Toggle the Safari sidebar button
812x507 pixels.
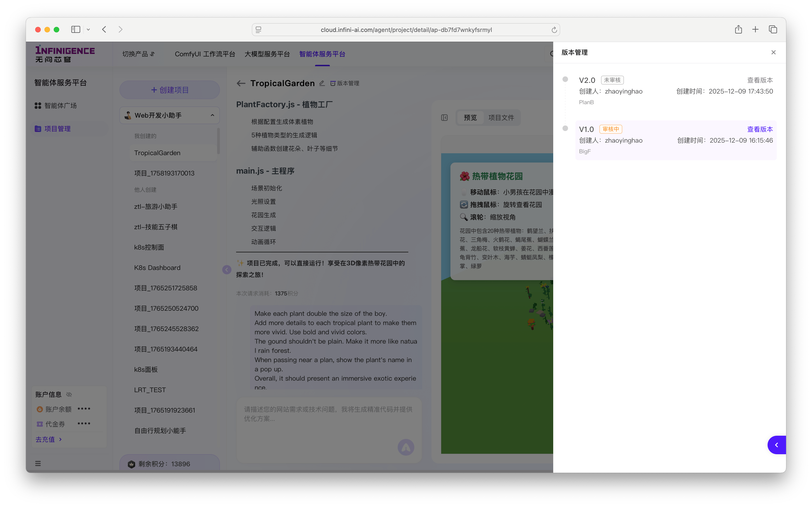[x=76, y=29]
